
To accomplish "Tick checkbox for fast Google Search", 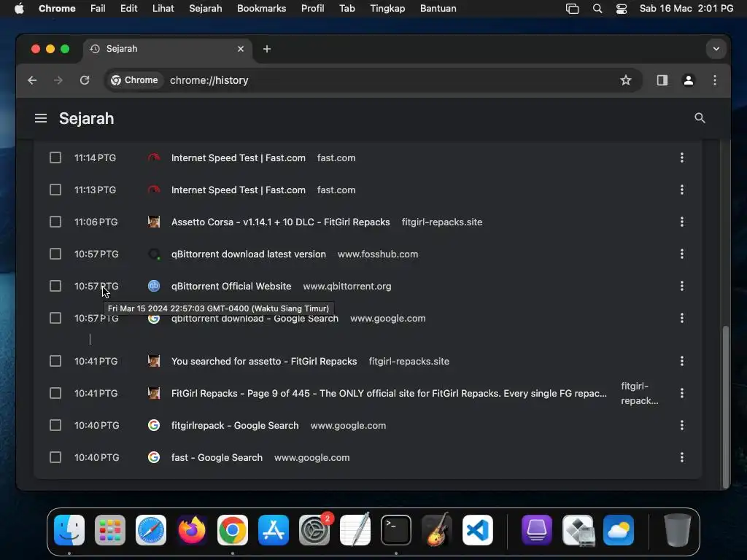I will point(55,458).
